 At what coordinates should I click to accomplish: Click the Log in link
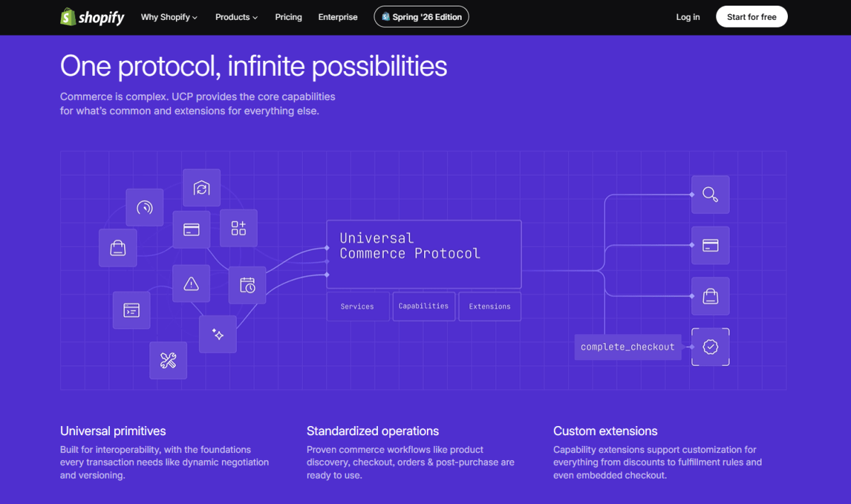pos(688,17)
